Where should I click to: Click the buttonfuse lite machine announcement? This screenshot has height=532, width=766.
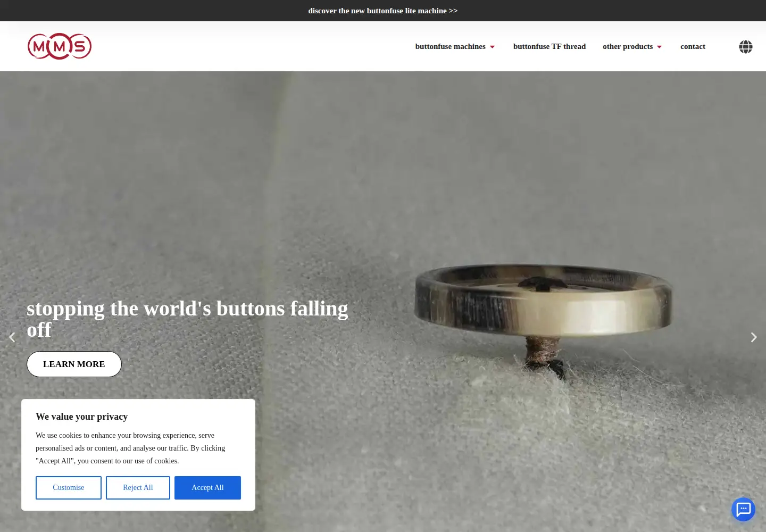[x=383, y=11]
